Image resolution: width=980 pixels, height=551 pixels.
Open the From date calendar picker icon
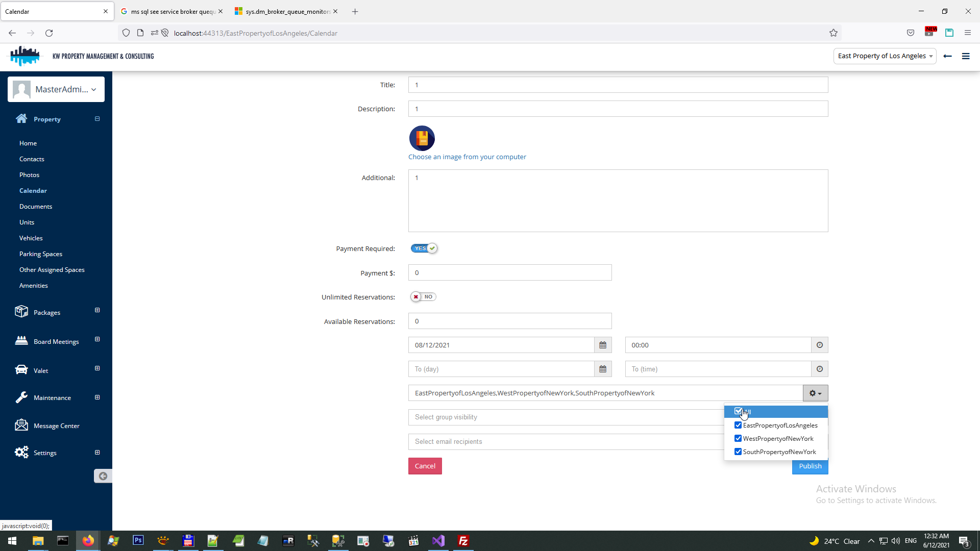(x=603, y=345)
